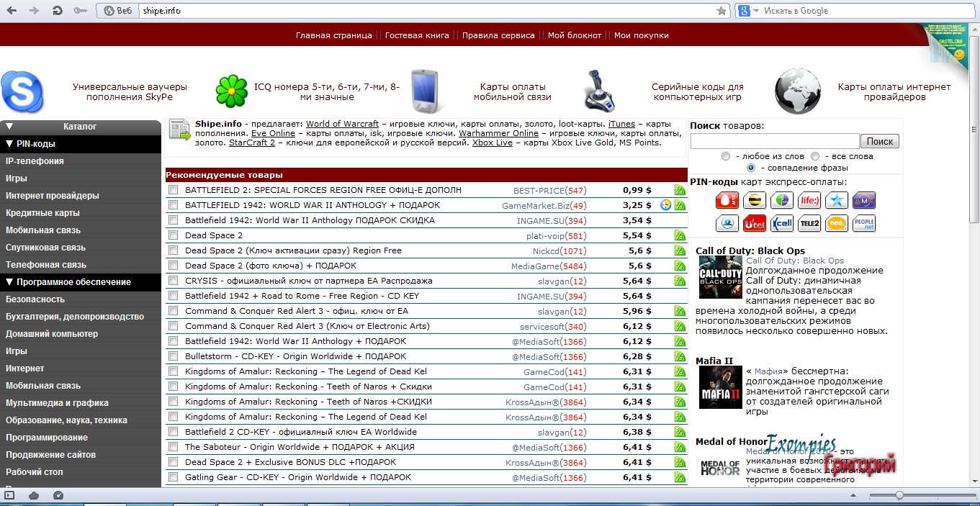Image resolution: width=980 pixels, height=506 pixels.
Task: Click the Поиск search button
Action: 880,142
